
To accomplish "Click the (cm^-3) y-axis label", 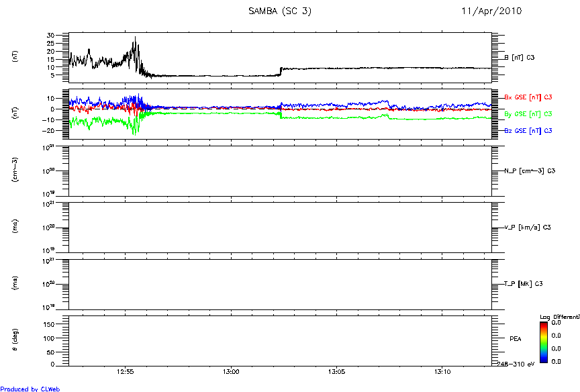I will point(15,170).
